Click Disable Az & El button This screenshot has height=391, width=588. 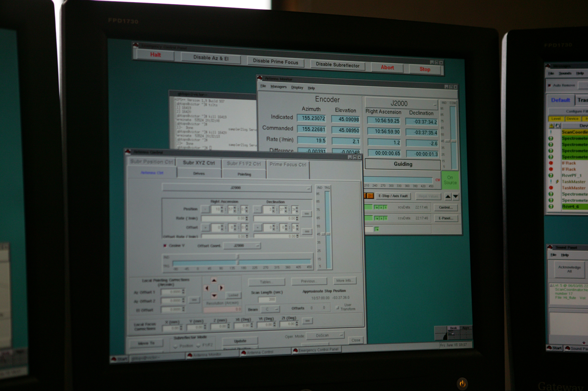click(211, 58)
